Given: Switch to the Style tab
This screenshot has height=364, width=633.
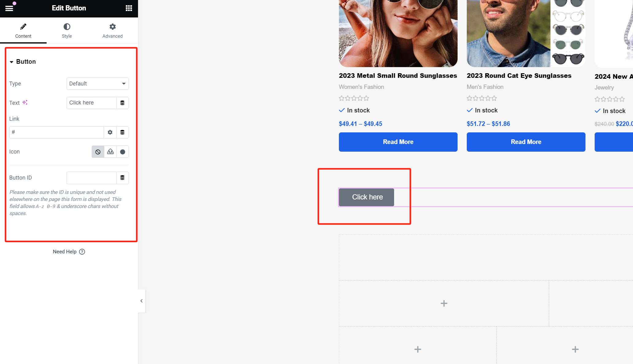Looking at the screenshot, I should point(67,31).
